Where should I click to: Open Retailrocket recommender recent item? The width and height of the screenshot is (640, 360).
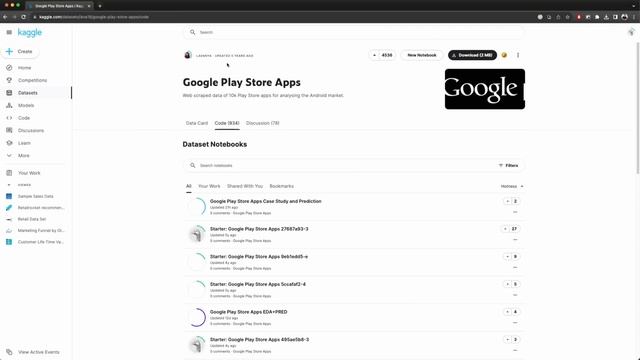[40, 208]
